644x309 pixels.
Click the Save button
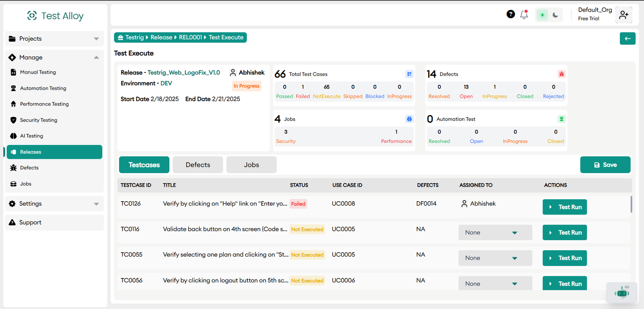click(605, 165)
